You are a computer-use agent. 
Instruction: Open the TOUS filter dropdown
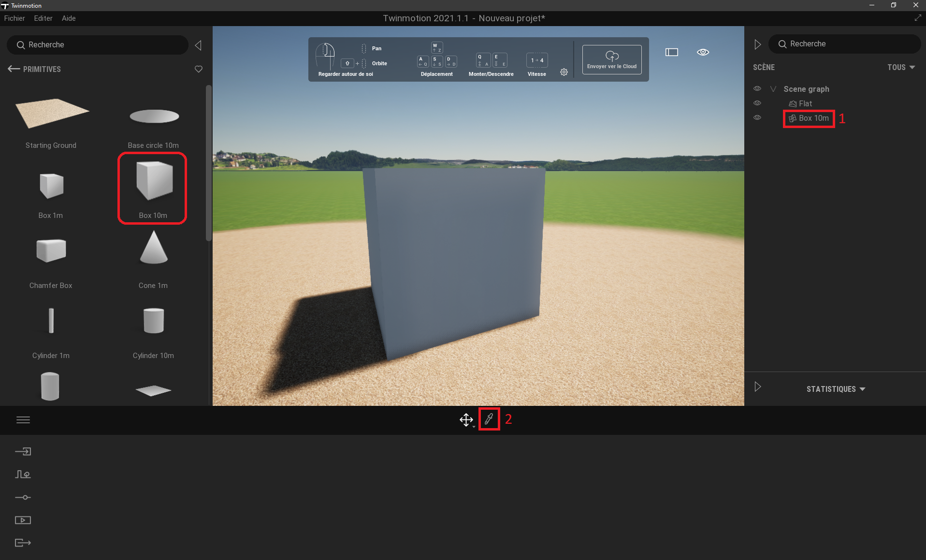[900, 68]
